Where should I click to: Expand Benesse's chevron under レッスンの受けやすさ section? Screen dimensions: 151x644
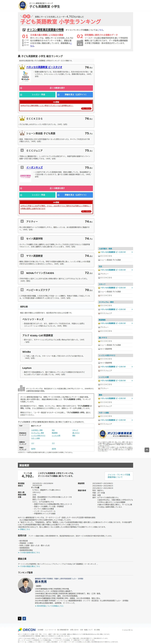132,367
